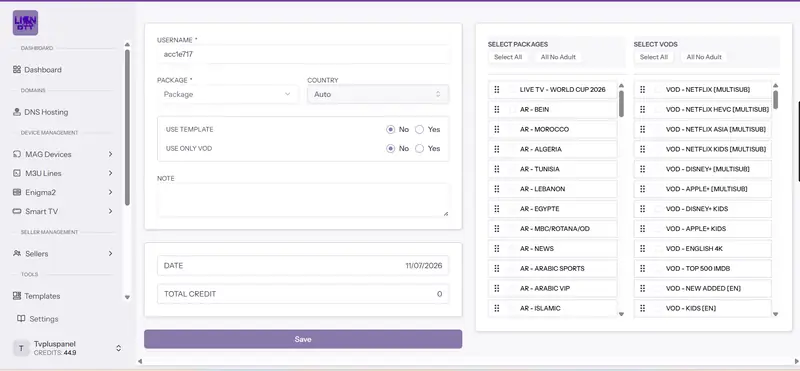Open Settings in the sidebar

(x=44, y=318)
